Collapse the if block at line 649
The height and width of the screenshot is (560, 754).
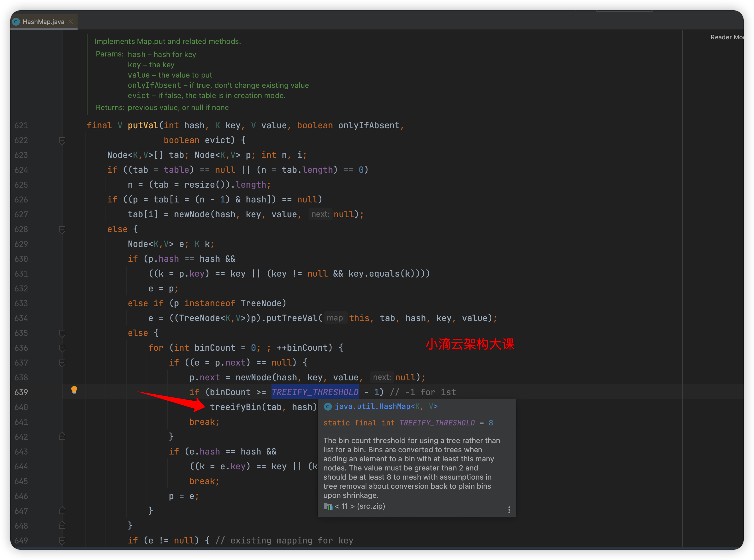pos(62,540)
